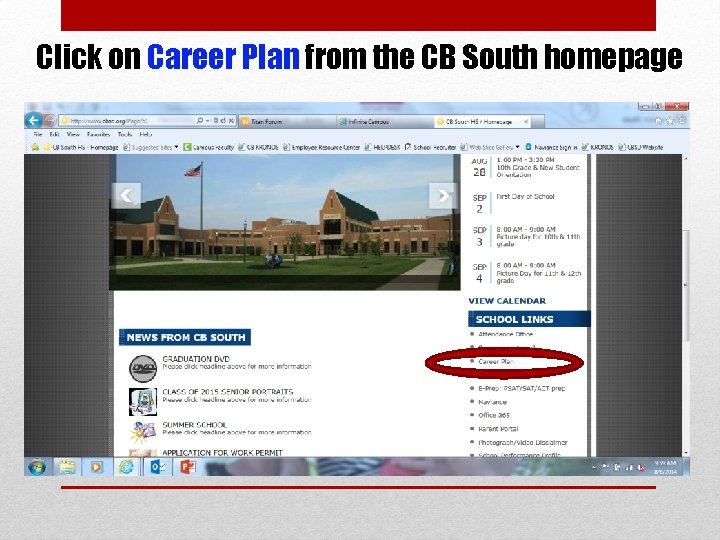Open Internet Explorer taskbar icon
This screenshot has width=720, height=540.
pyautogui.click(x=126, y=467)
